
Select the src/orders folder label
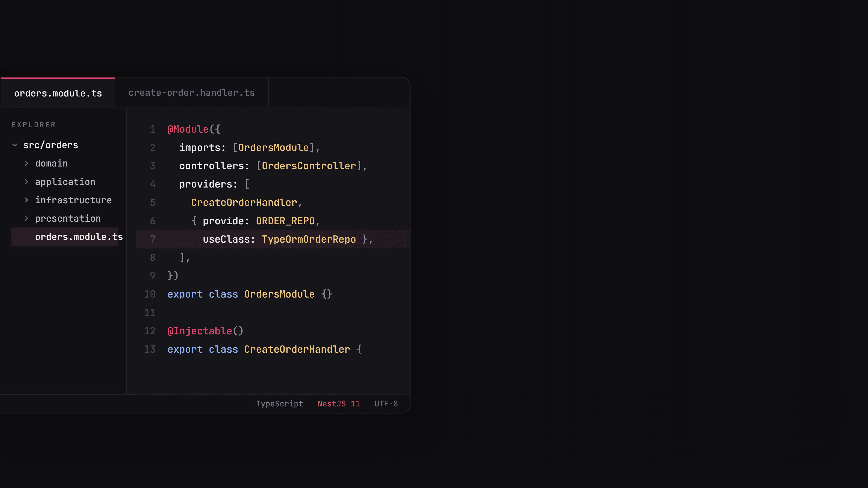click(x=51, y=145)
